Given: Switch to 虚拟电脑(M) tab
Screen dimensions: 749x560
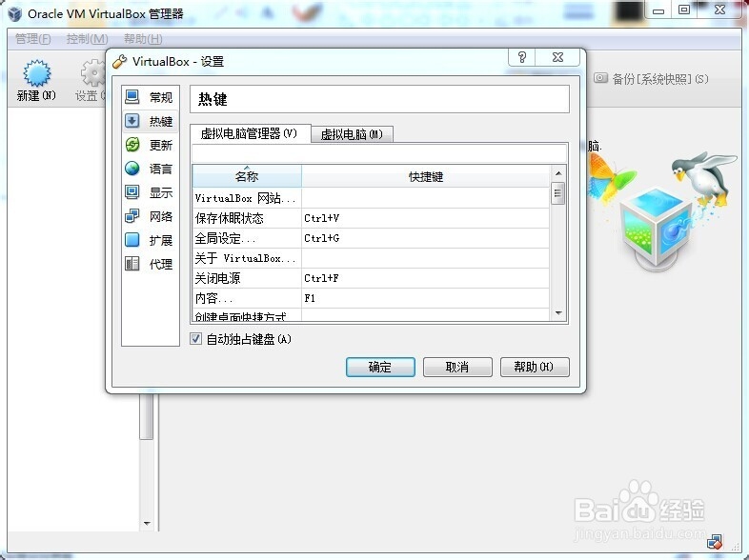Looking at the screenshot, I should click(x=352, y=134).
